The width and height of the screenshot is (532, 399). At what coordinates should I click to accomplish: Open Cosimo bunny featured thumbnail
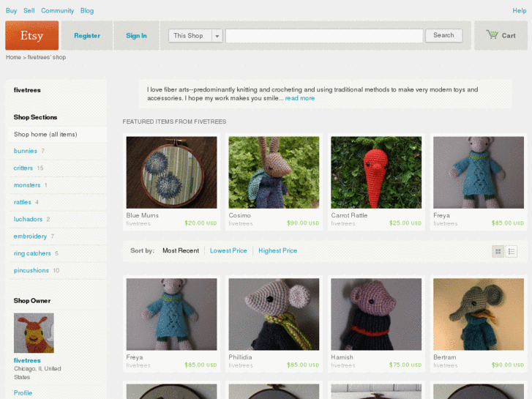tap(274, 173)
